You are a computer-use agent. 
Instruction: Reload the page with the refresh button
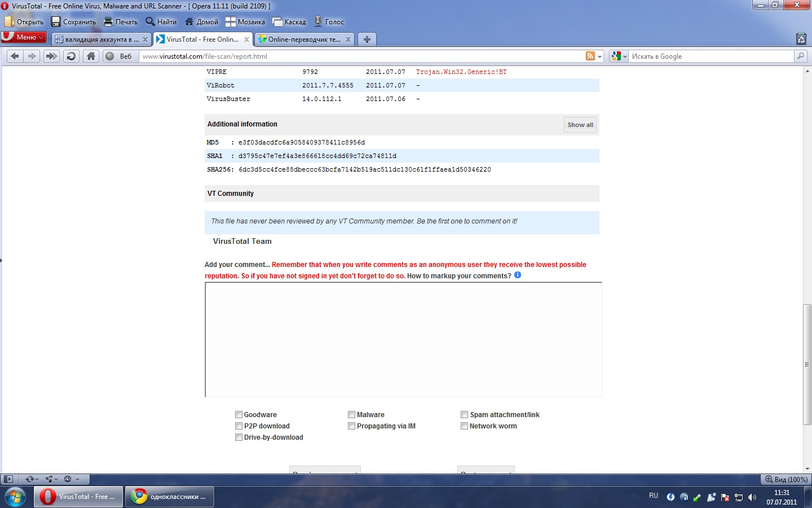click(71, 56)
